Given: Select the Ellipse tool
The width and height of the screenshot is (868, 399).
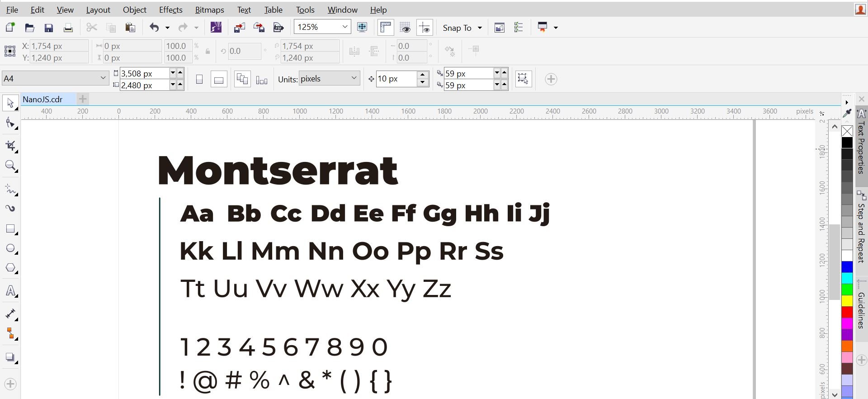Looking at the screenshot, I should [11, 249].
